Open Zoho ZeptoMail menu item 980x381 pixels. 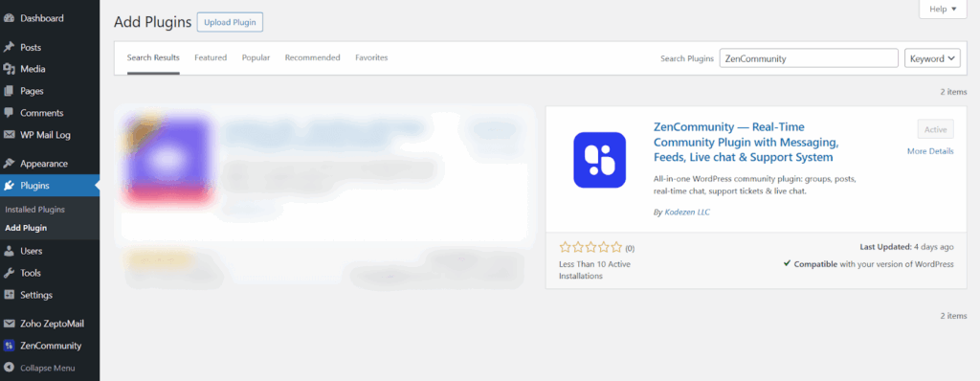50,325
